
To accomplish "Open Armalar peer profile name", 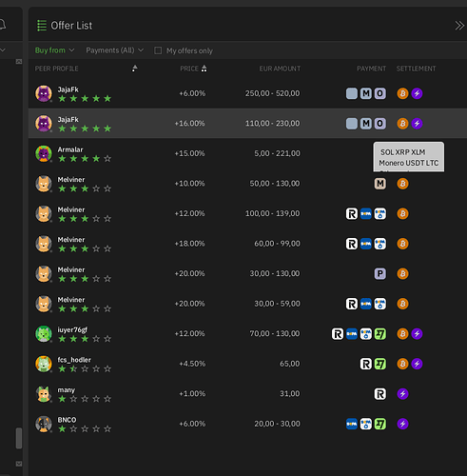I will point(70,149).
